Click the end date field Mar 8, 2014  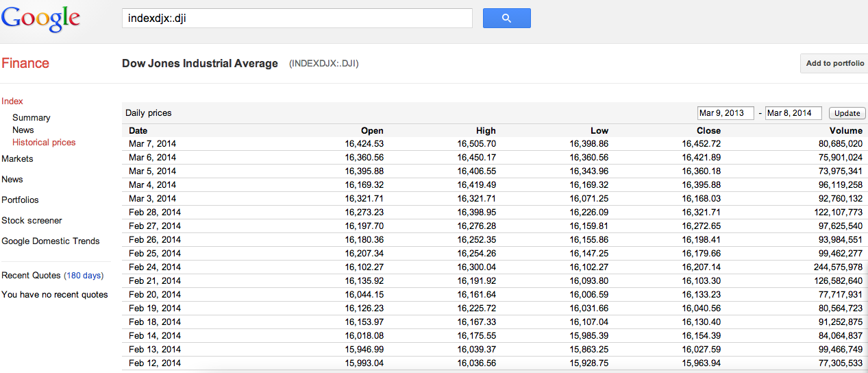click(x=793, y=113)
